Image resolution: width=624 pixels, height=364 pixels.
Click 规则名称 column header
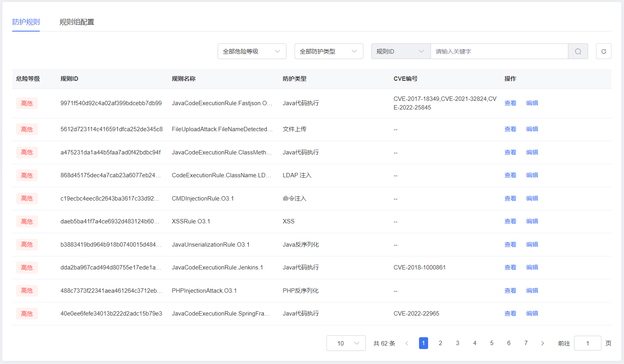pos(184,79)
